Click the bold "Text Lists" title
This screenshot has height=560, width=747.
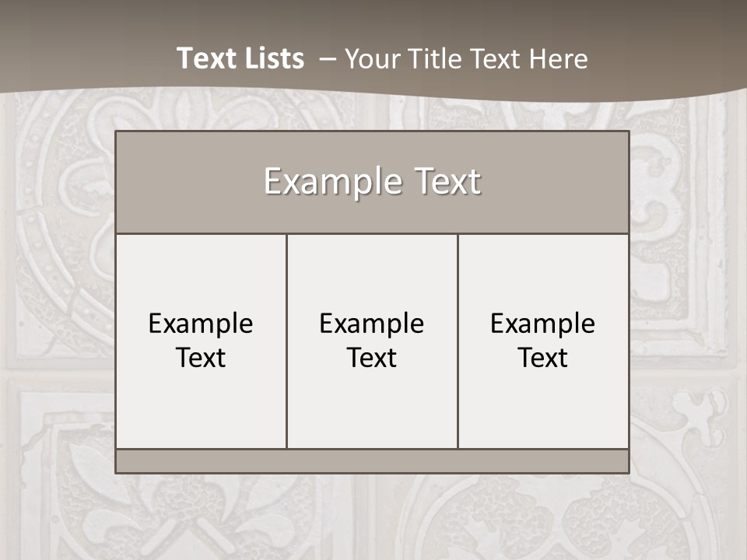coord(240,58)
